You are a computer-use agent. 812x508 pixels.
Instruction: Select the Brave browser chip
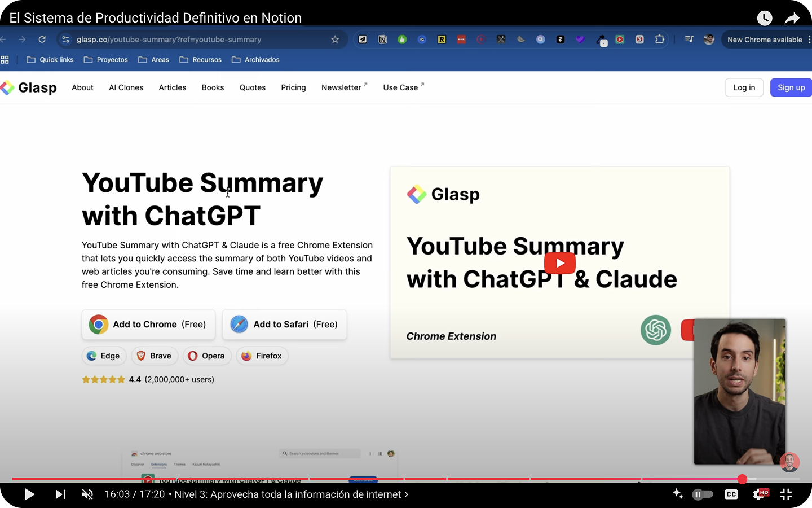click(x=155, y=356)
